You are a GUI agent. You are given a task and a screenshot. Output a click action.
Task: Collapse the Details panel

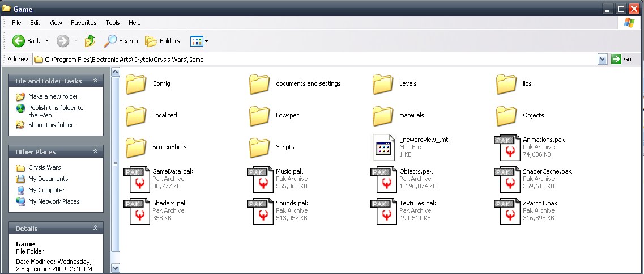[95, 228]
